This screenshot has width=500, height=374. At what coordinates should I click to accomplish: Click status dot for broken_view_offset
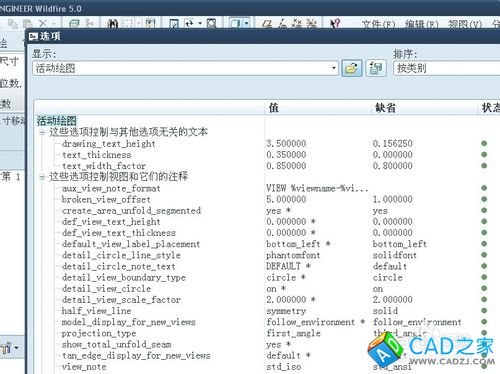(x=484, y=199)
